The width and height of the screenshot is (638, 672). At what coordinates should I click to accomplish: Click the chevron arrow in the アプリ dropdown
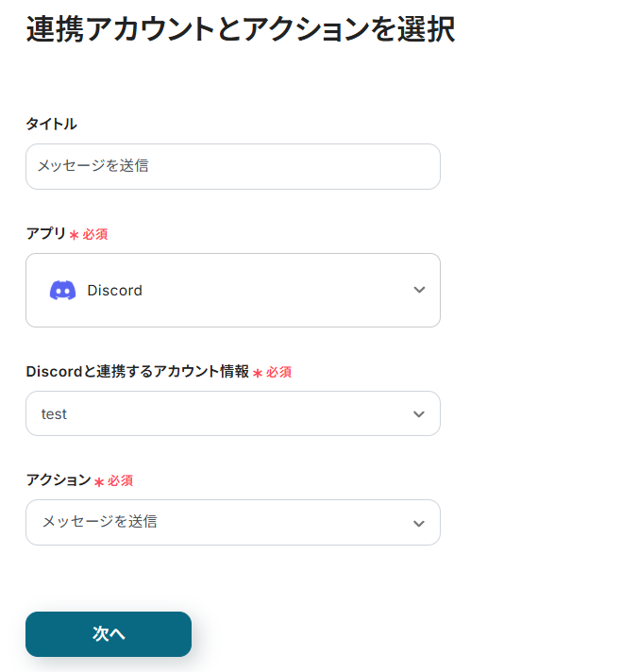point(420,291)
